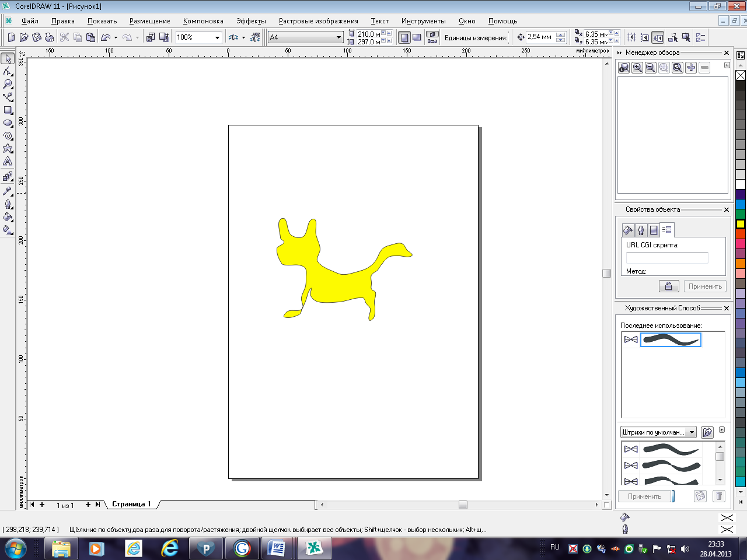This screenshot has width=747, height=560.
Task: Click the Import icon
Action: coord(151,37)
